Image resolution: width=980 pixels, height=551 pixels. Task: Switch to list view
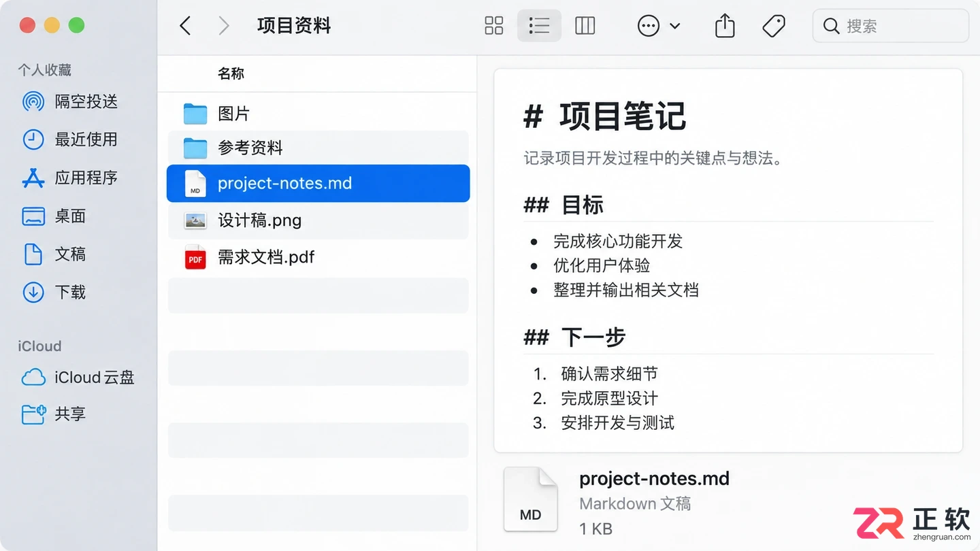click(539, 26)
